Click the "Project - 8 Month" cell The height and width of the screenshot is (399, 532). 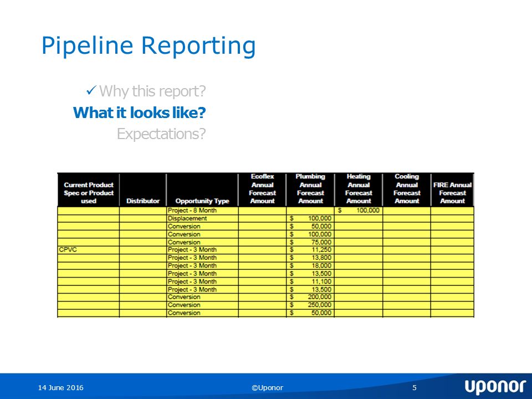point(202,211)
